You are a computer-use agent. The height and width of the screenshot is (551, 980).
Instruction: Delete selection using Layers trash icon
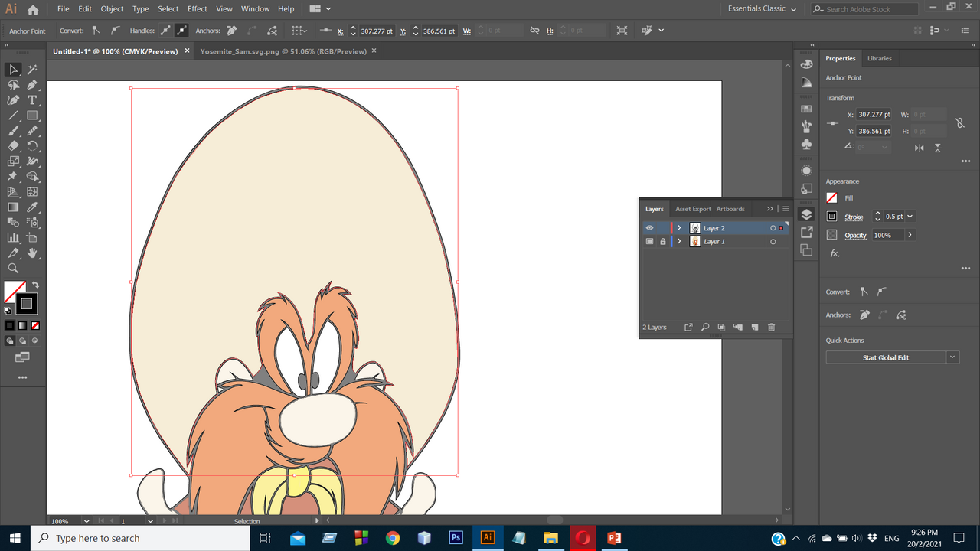coord(771,328)
